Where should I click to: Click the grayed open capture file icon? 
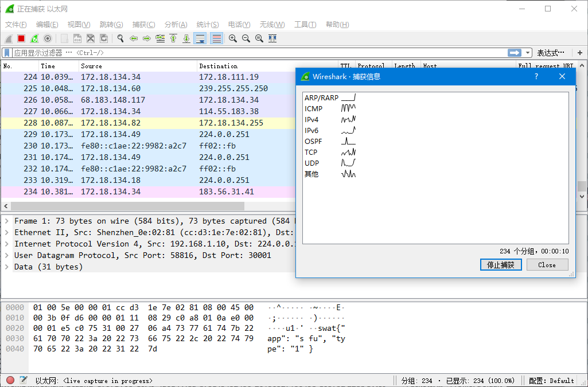pos(64,38)
